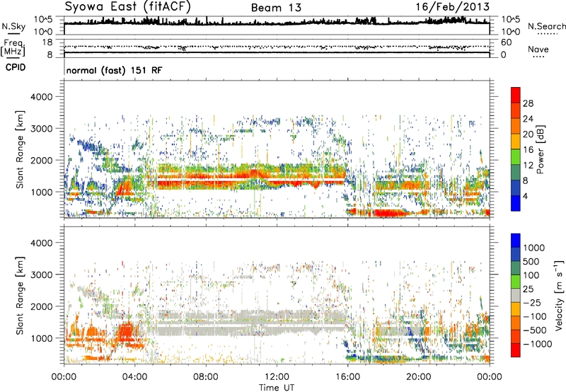Click the 'CPID' row label
The width and height of the screenshot is (566, 392).
(x=16, y=67)
